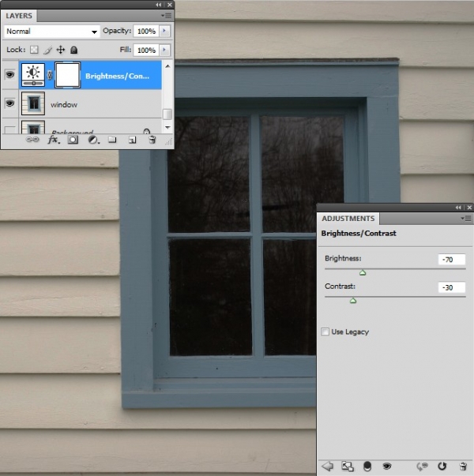Select the LAYERS tab
The image size is (474, 476).
pyautogui.click(x=19, y=16)
